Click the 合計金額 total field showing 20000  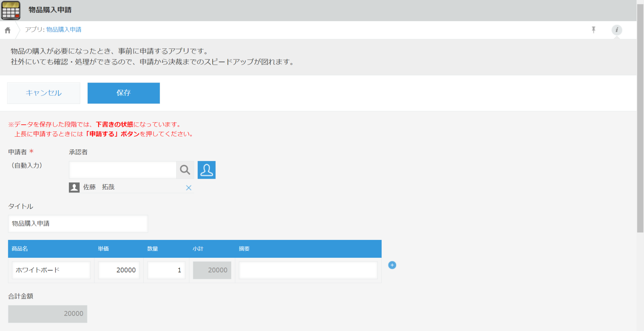coord(47,313)
